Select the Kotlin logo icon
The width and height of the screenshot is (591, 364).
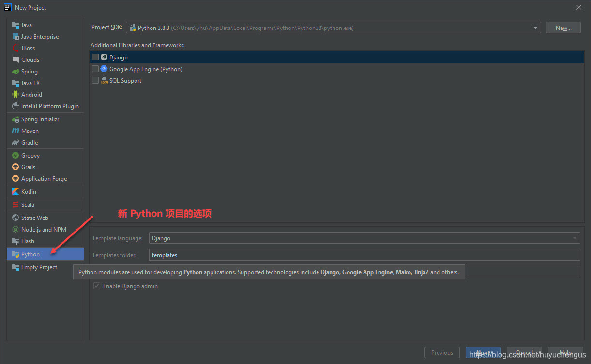15,192
